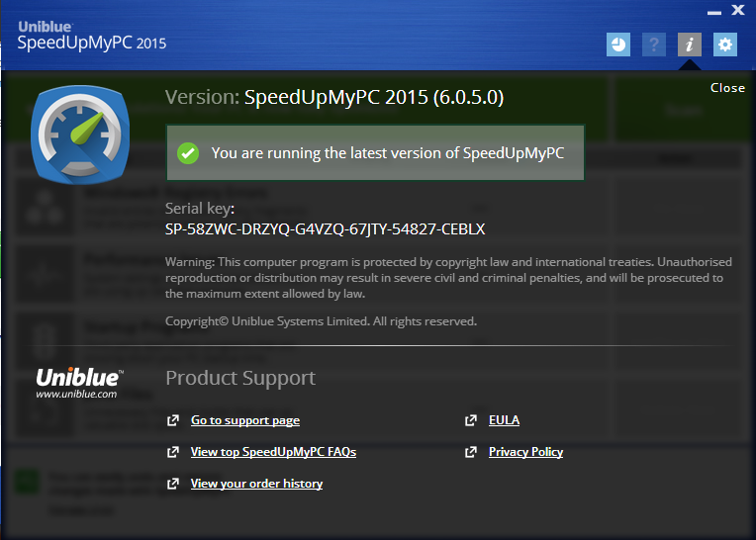Screen dimensions: 756x540
Task: Click external-link icon beside EULA
Action: tap(471, 420)
